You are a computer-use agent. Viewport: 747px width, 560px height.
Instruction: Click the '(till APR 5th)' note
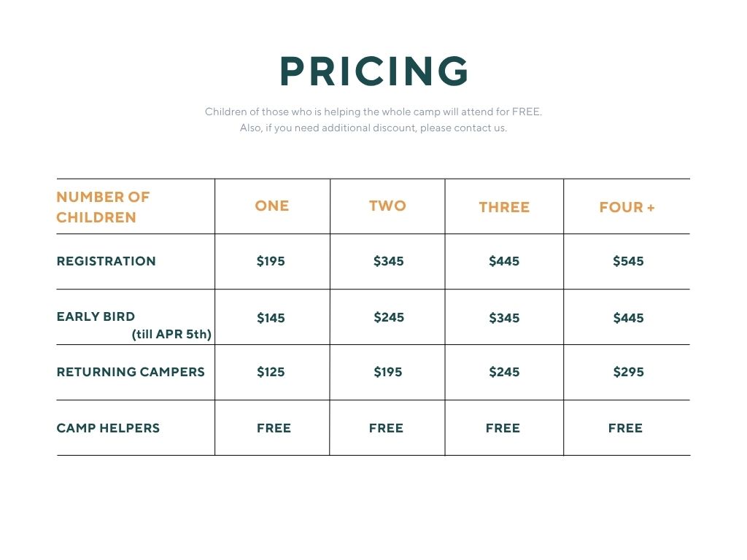point(171,335)
